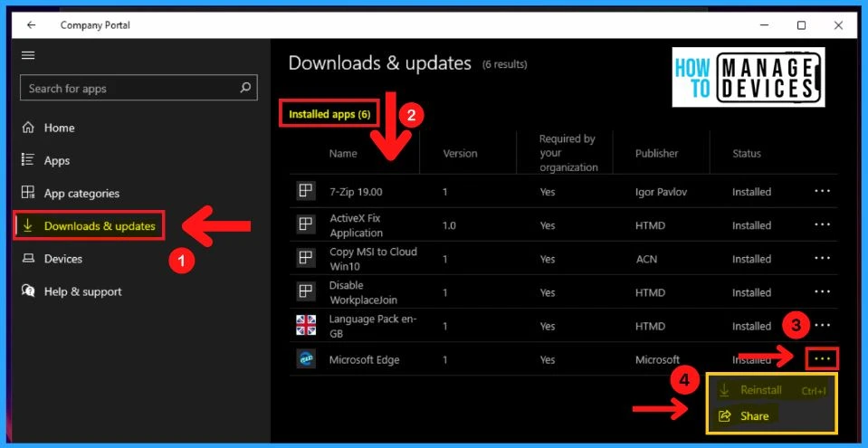Open the 7-Zip 19.00 app name

(356, 192)
